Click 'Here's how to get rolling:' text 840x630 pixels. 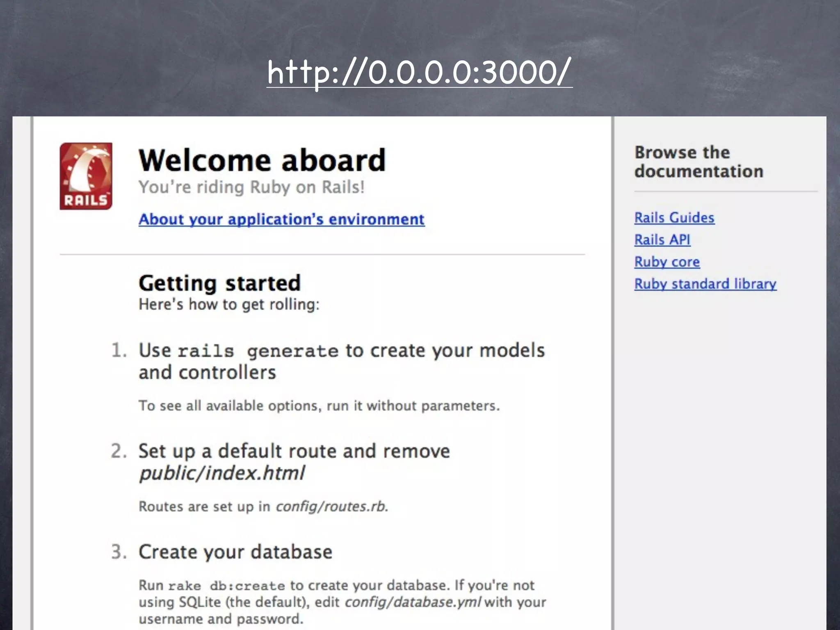pyautogui.click(x=229, y=304)
